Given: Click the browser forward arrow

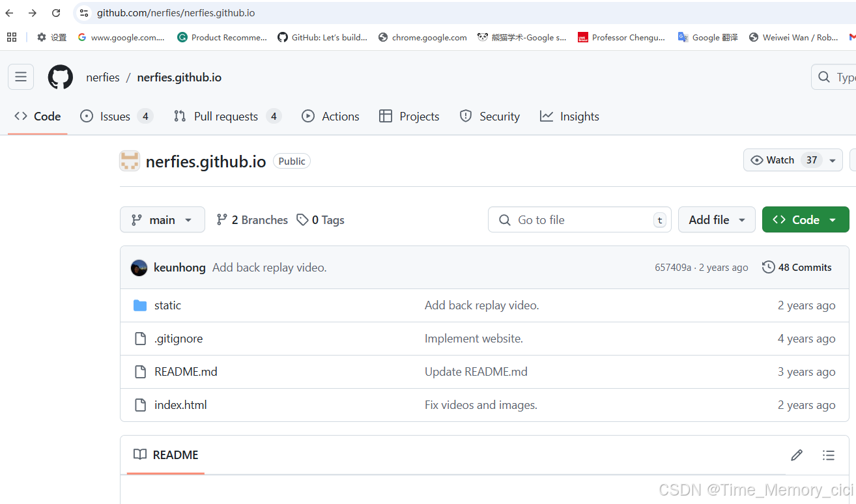Looking at the screenshot, I should (x=33, y=13).
